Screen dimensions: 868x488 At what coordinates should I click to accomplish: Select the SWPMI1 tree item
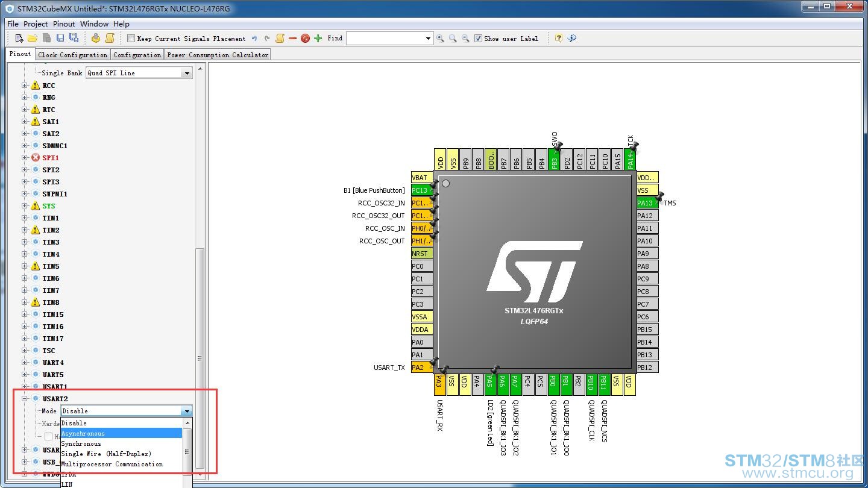click(55, 194)
